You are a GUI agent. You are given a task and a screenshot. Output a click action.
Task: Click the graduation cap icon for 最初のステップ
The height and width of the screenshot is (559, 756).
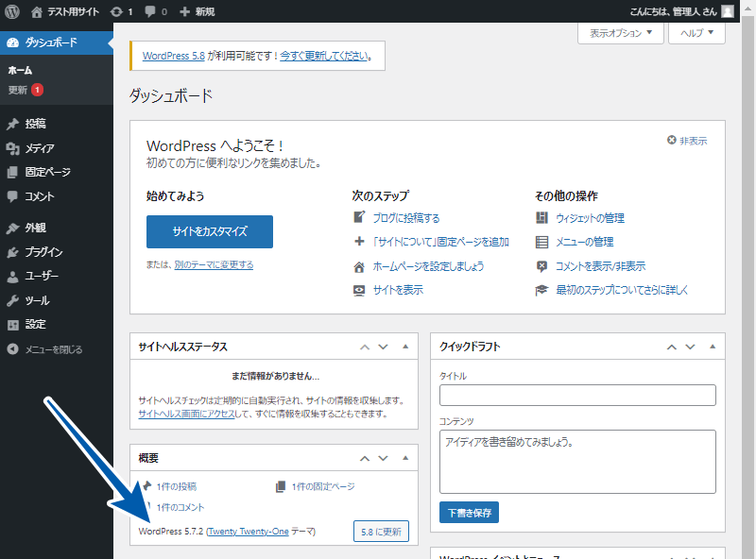pyautogui.click(x=541, y=290)
